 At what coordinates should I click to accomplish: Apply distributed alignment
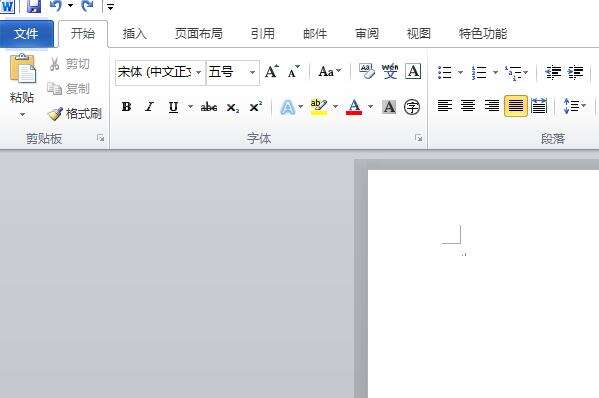(539, 106)
